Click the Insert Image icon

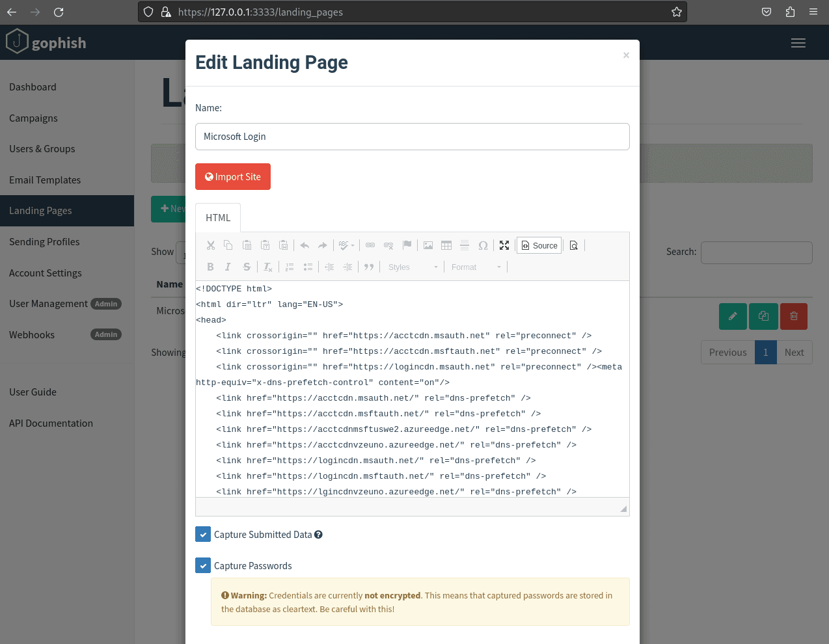tap(428, 245)
